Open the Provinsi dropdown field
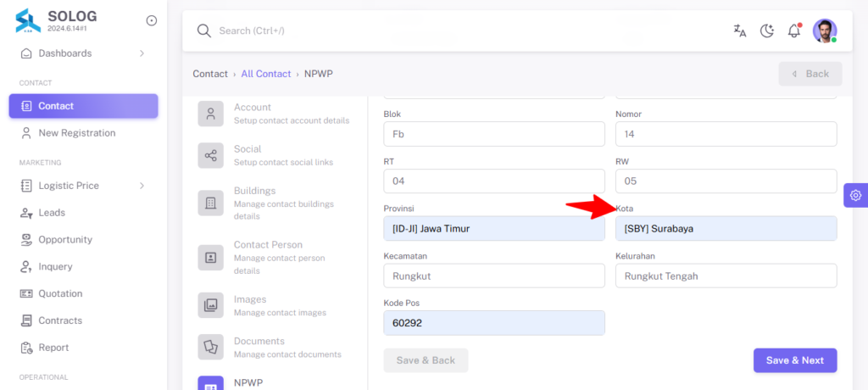The image size is (868, 390). point(494,228)
